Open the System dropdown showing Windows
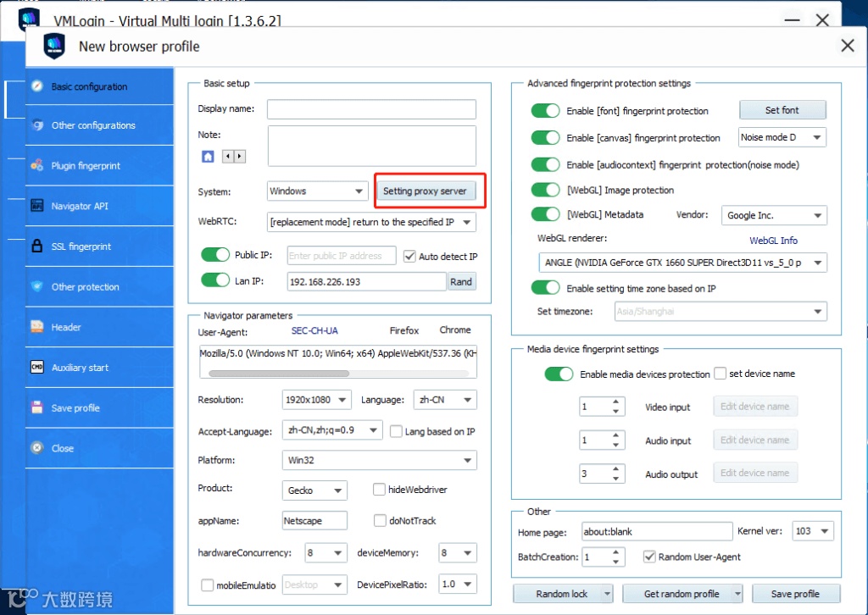868x615 pixels. (317, 191)
